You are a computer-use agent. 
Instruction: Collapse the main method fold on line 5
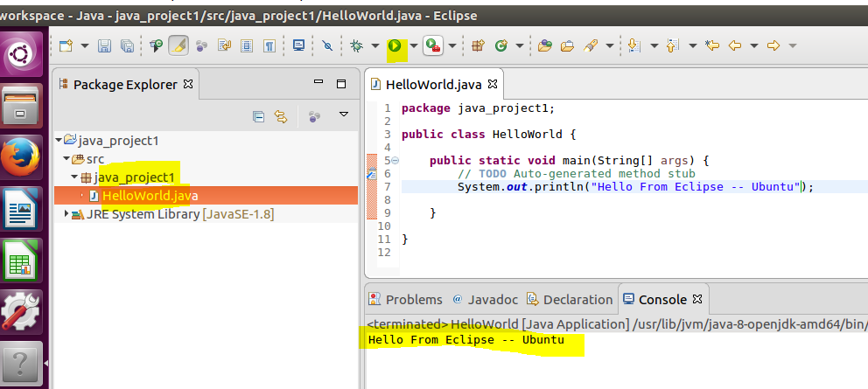coord(395,161)
